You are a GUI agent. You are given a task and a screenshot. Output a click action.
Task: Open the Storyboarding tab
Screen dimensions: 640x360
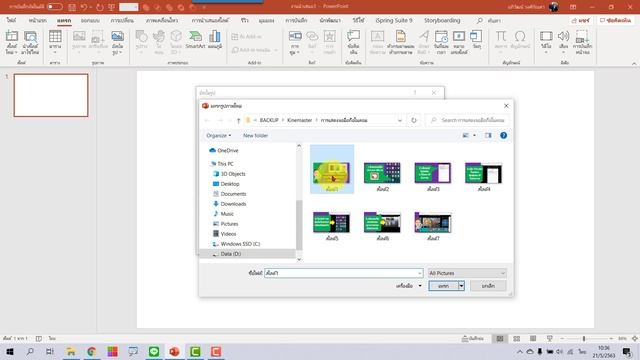(x=442, y=20)
